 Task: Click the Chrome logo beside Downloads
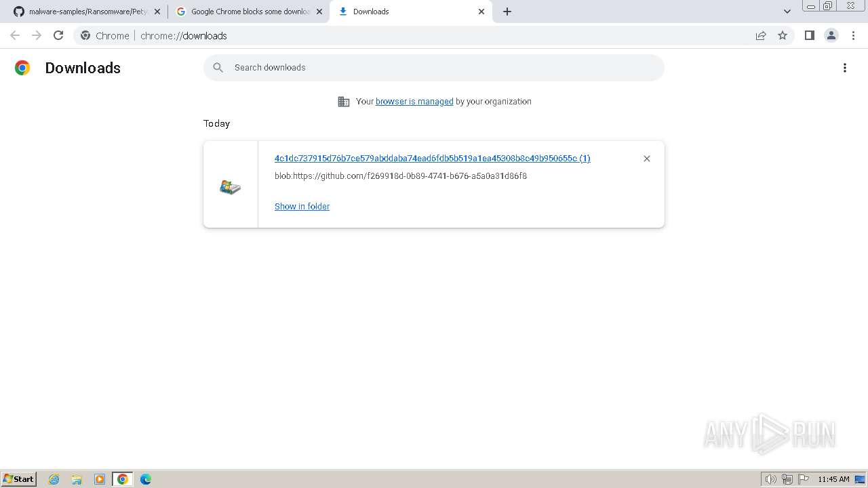point(22,68)
